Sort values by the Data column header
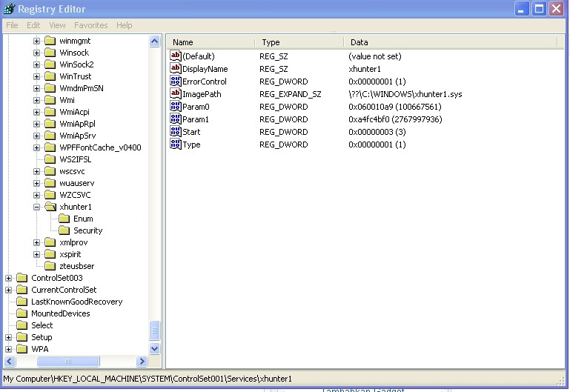The image size is (570, 392). (451, 42)
